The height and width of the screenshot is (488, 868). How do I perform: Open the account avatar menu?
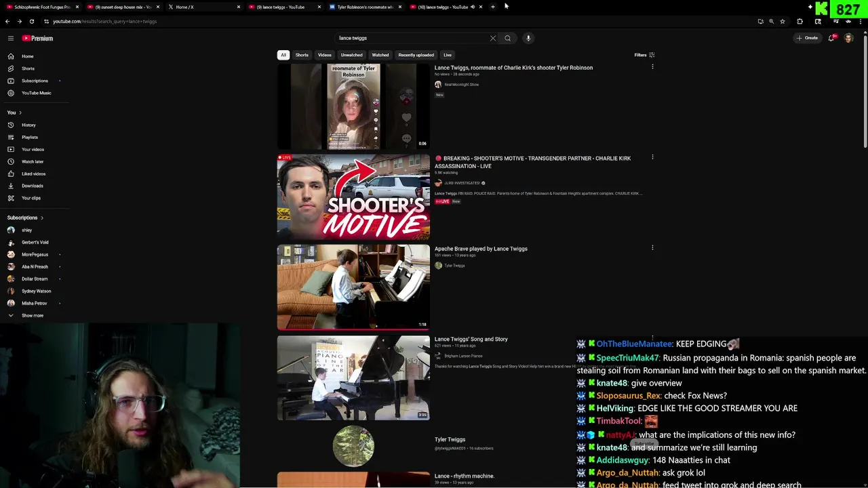pyautogui.click(x=848, y=38)
